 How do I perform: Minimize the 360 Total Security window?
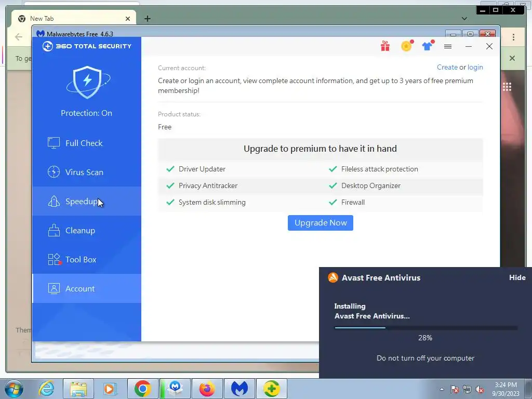pyautogui.click(x=469, y=46)
